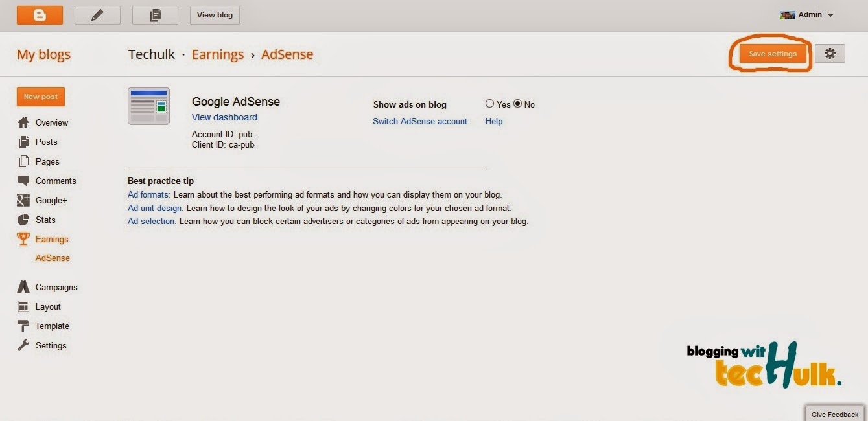Click the orange Blogger logo icon

(x=40, y=15)
